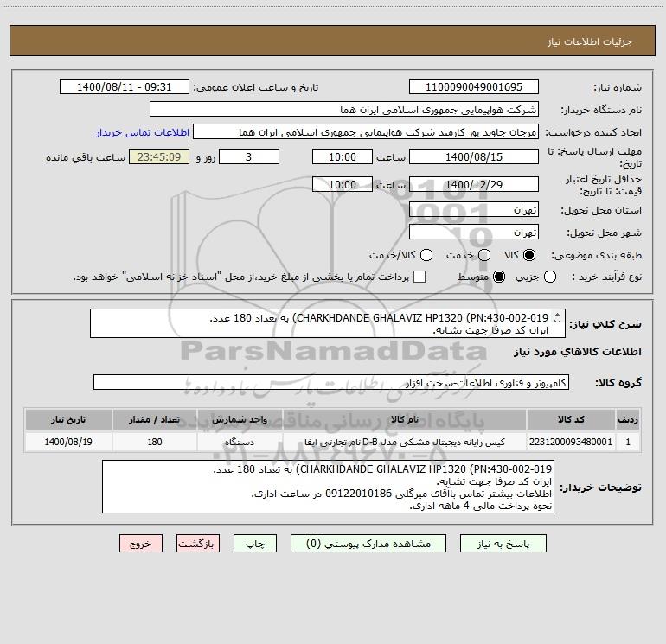Viewport: 666px width, 644px height.
Task: Choose the کالا/خدمت radio option
Action: (426, 255)
